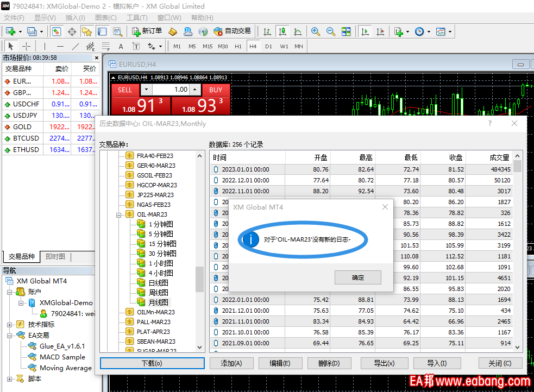Image resolution: width=534 pixels, height=392 pixels.
Task: Zoom out on the chart
Action: [330, 31]
